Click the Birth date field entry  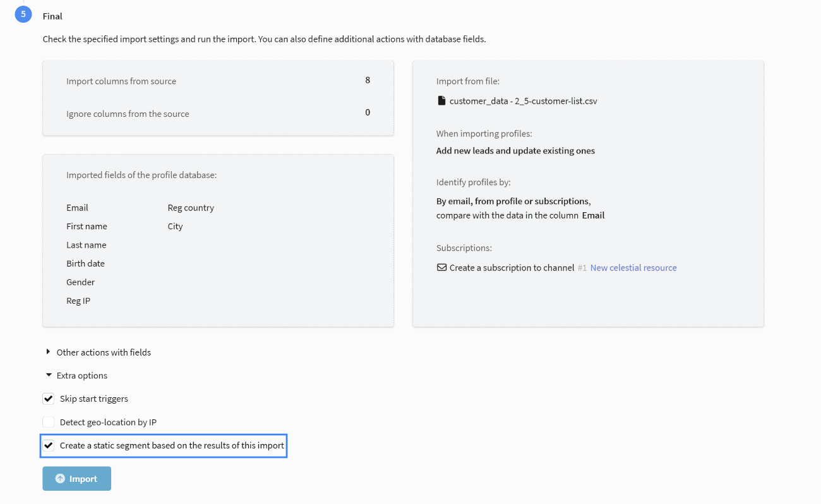pos(85,263)
